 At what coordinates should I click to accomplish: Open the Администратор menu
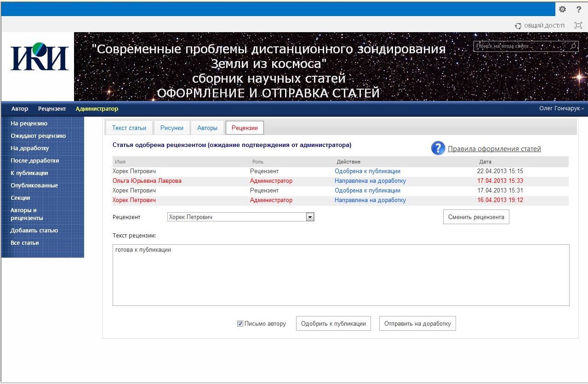(97, 109)
